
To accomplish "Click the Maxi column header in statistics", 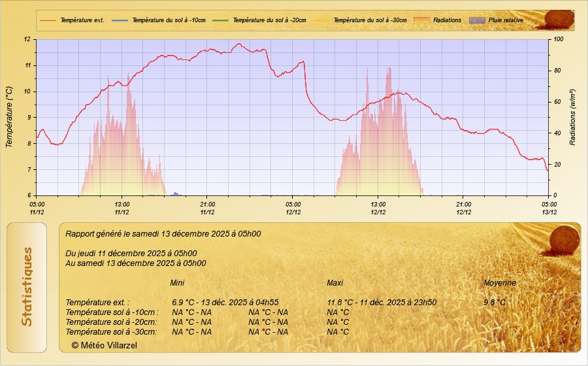I will click(x=335, y=283).
